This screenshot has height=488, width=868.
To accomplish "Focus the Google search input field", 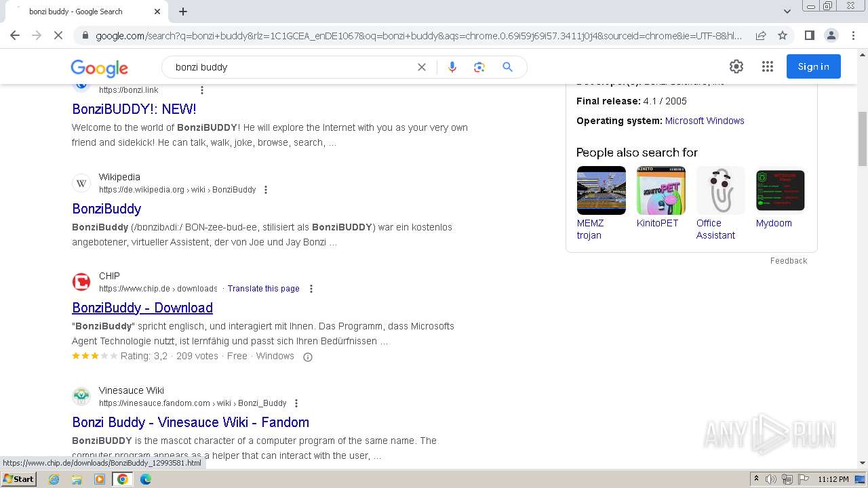I will (292, 67).
